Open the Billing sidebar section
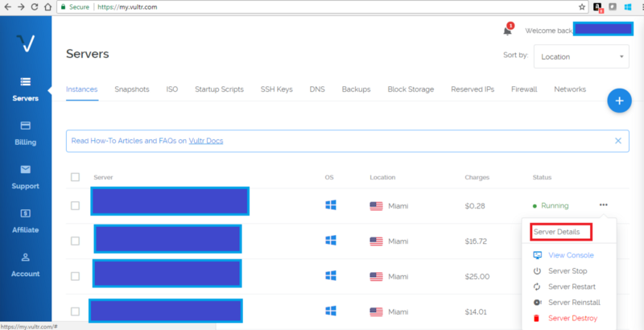This screenshot has height=330, width=644. tap(26, 134)
